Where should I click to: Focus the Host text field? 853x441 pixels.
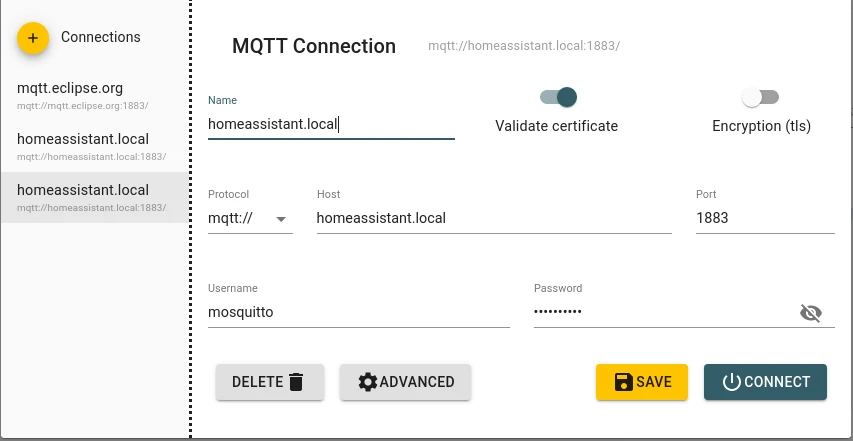pos(494,219)
